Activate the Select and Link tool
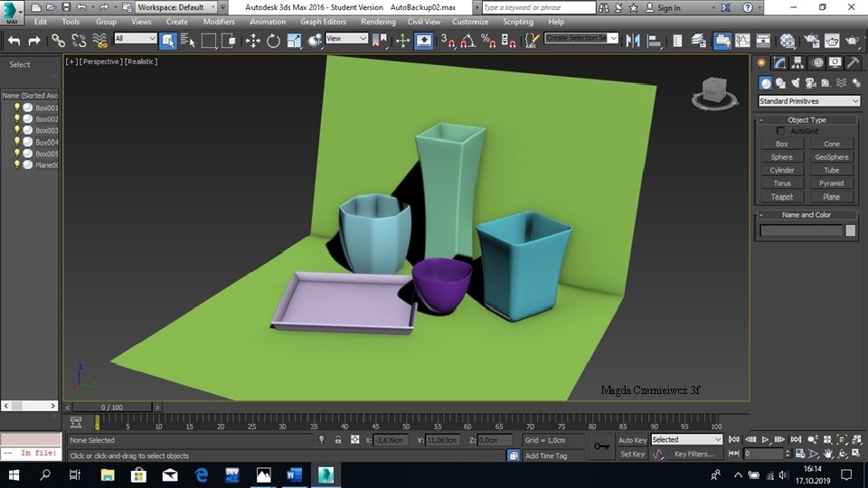Screen dimensions: 868x488 [58, 41]
